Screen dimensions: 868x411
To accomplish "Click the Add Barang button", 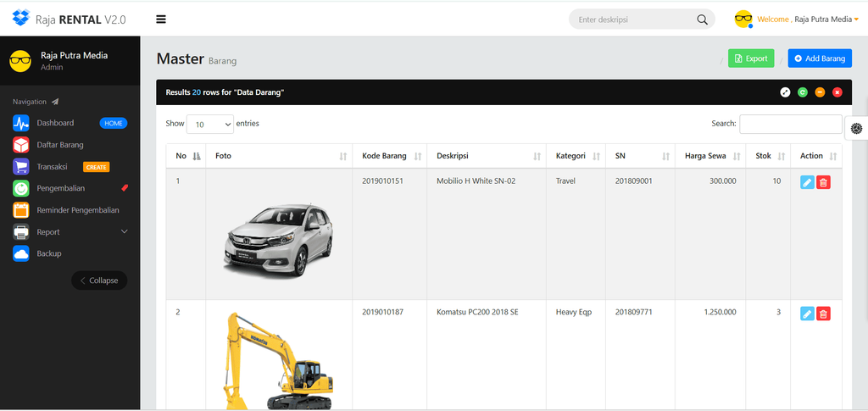I will [820, 58].
